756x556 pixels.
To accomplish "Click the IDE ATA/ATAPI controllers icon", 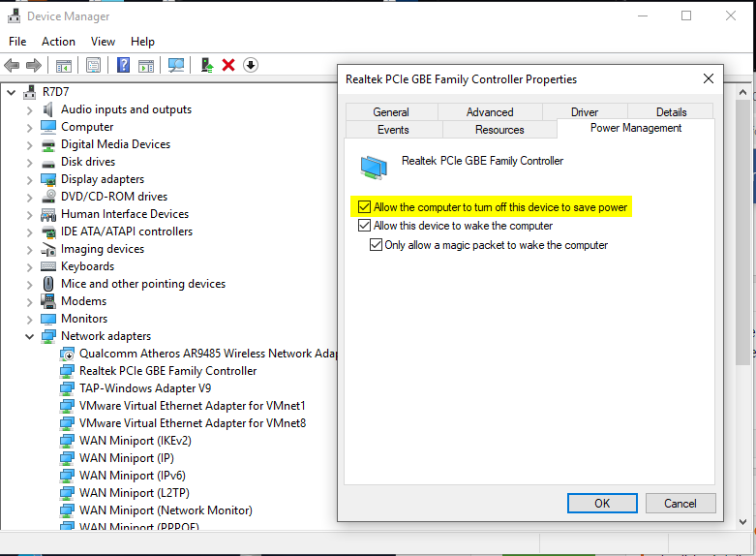I will (x=48, y=232).
